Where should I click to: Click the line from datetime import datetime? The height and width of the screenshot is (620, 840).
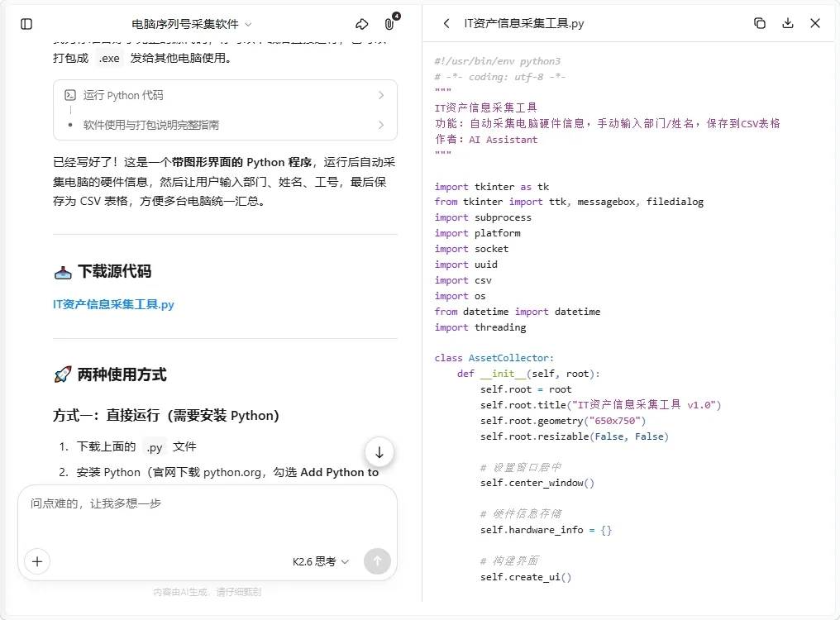tap(518, 312)
